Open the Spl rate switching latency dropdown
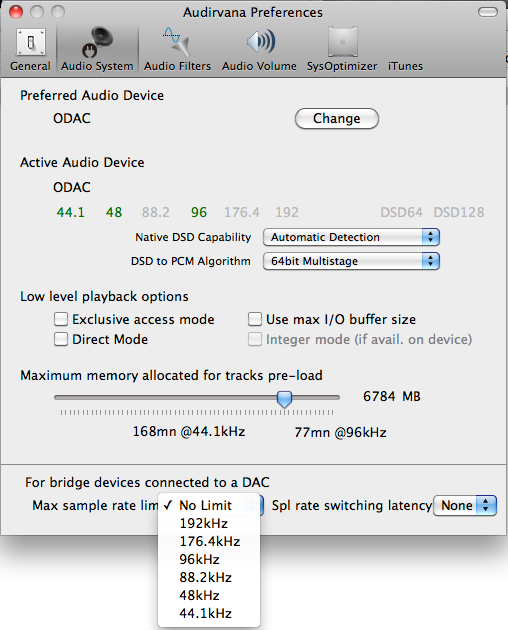Screen dimensions: 508x630 465,505
